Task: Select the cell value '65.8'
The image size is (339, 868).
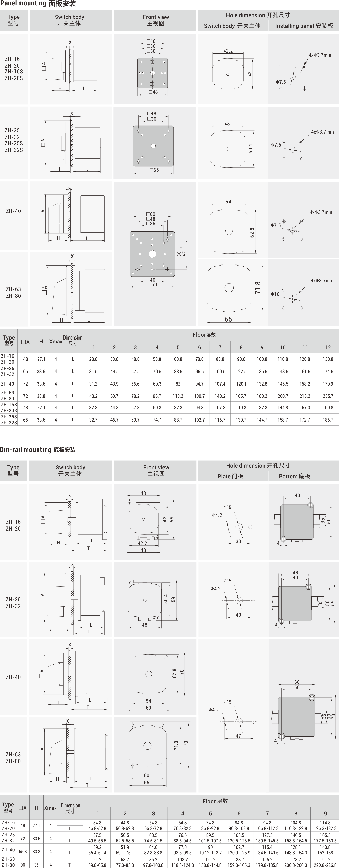Action: click(23, 851)
